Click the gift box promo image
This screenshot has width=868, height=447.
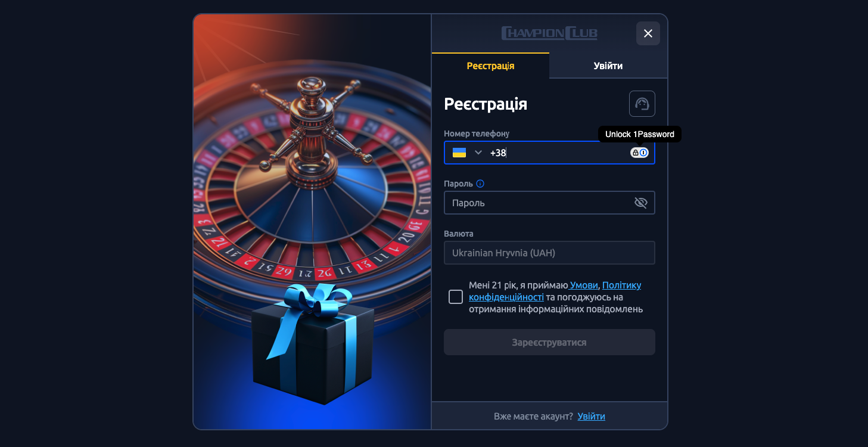tap(312, 344)
